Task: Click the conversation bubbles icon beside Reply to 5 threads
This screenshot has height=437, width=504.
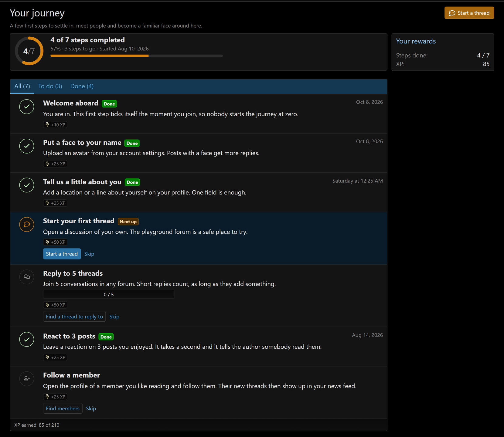Action: point(27,277)
